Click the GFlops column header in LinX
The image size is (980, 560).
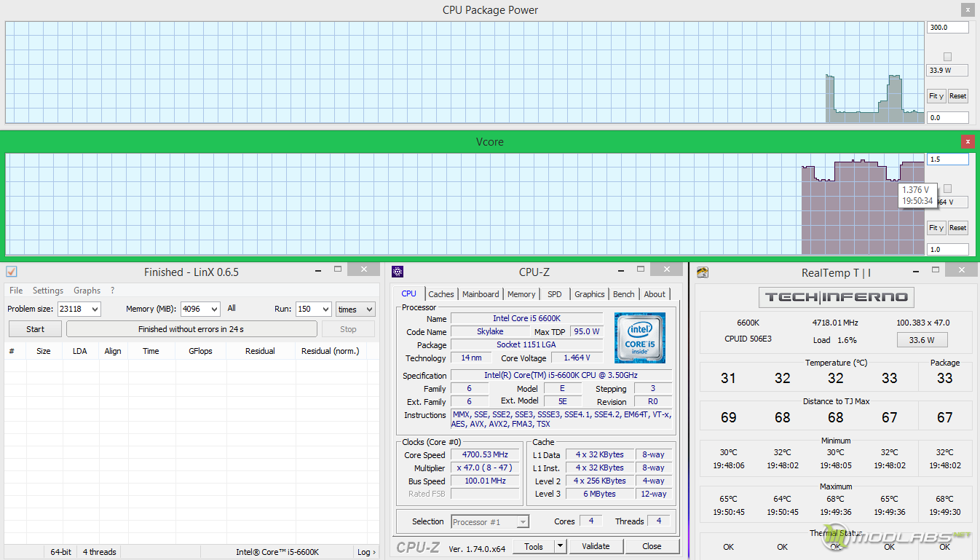(x=200, y=351)
